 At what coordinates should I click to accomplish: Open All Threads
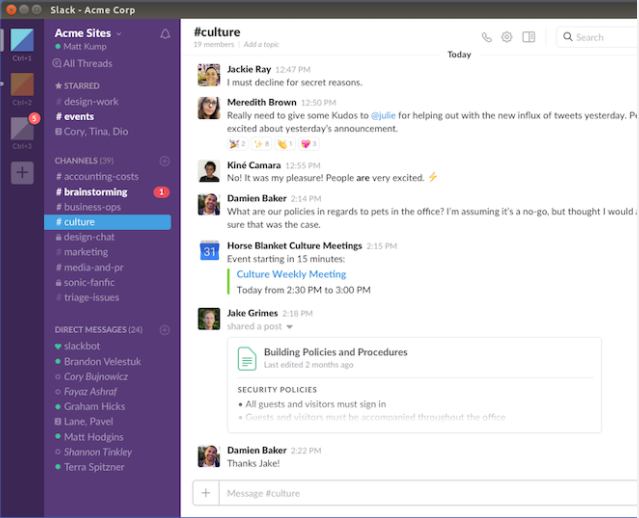click(x=82, y=63)
